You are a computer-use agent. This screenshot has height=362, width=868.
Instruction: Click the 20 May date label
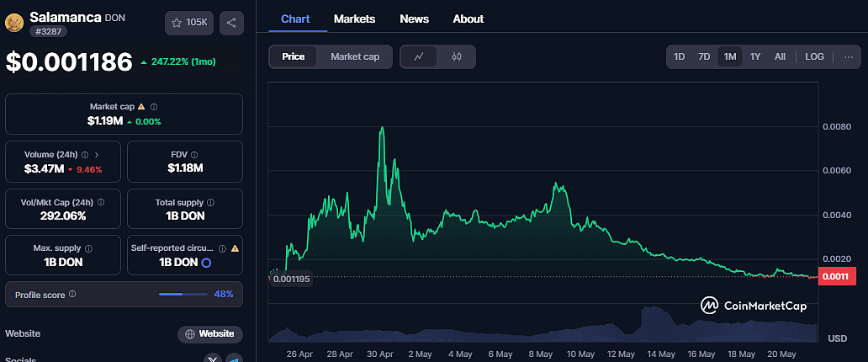click(x=781, y=354)
